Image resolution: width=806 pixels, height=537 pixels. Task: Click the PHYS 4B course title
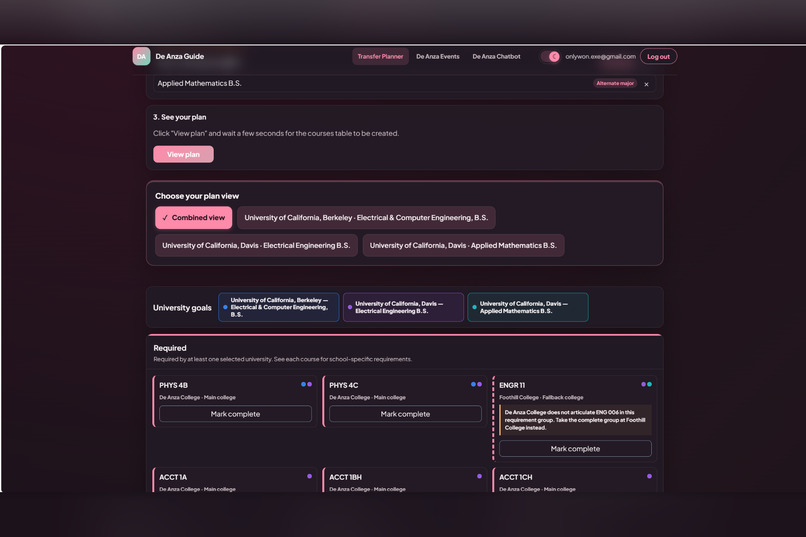pyautogui.click(x=174, y=385)
